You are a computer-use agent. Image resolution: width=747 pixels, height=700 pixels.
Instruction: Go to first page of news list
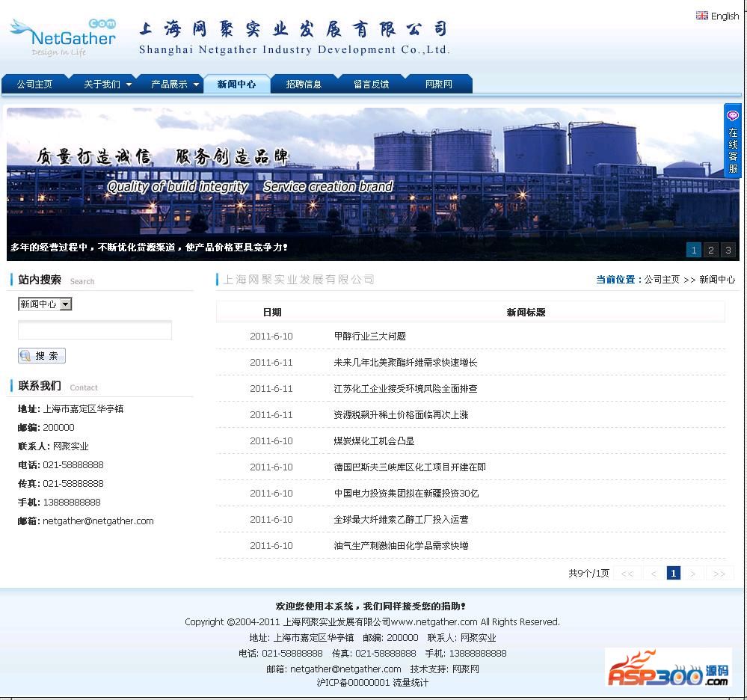click(627, 574)
